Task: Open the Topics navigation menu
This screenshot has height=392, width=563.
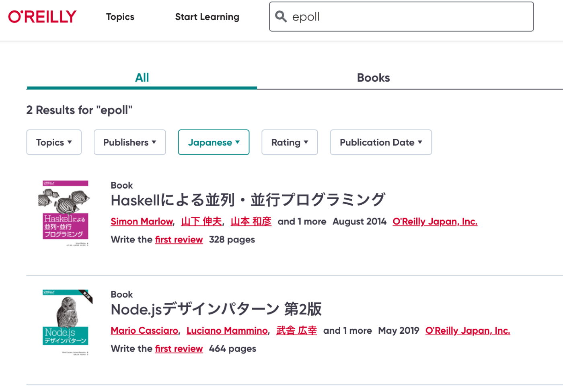Action: tap(120, 17)
